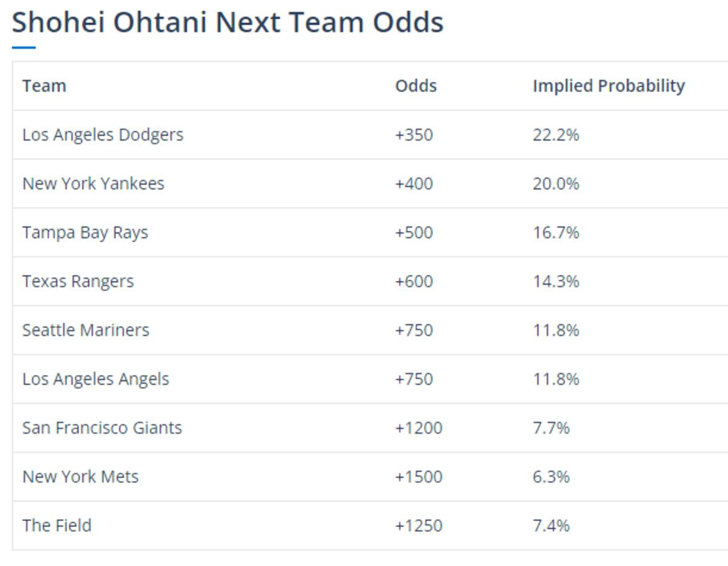The height and width of the screenshot is (566, 728).
Task: Select the +1500 Mets odds value
Action: (419, 477)
